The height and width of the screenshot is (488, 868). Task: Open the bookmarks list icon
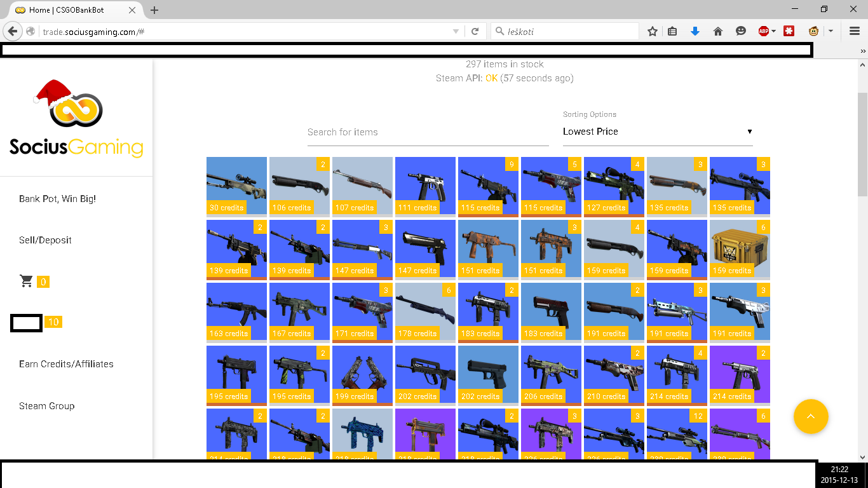(672, 31)
